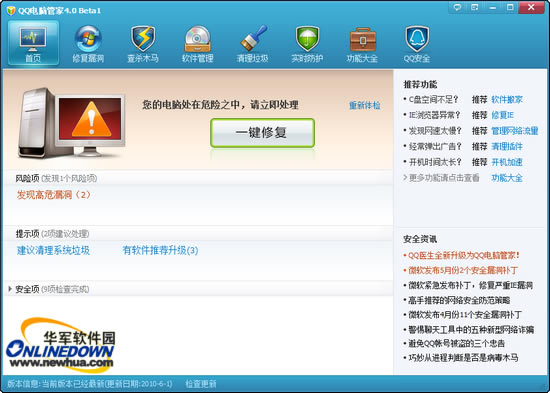
Task: Click the 软件搬家 recommended link
Action: coord(507,99)
